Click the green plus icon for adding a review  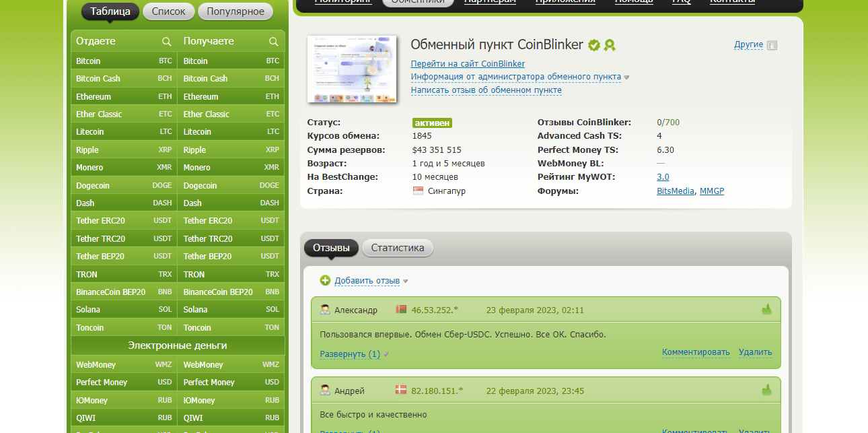click(325, 280)
